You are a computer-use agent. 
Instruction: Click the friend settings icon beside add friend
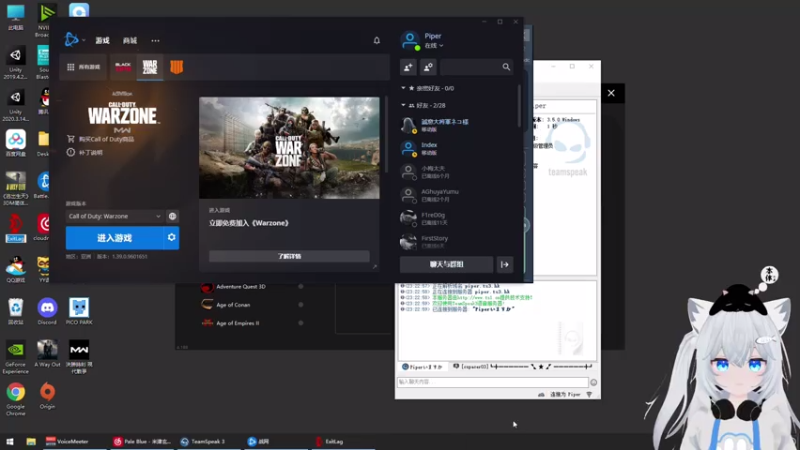click(x=428, y=67)
